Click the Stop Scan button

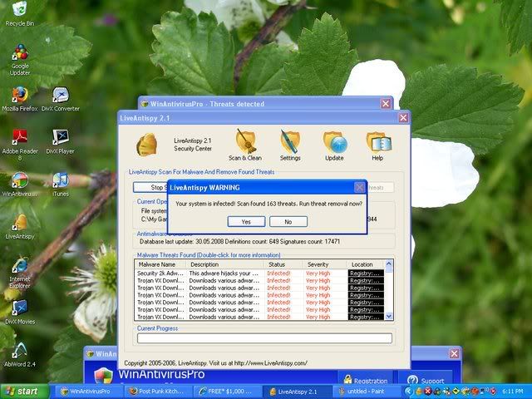coord(150,187)
